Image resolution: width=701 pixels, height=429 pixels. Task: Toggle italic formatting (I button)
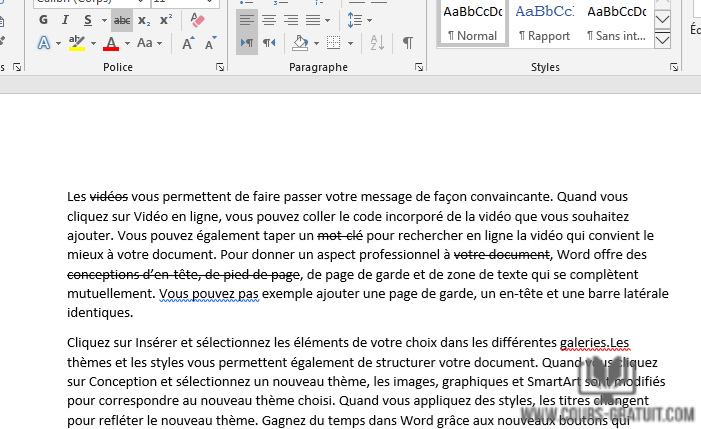65,20
